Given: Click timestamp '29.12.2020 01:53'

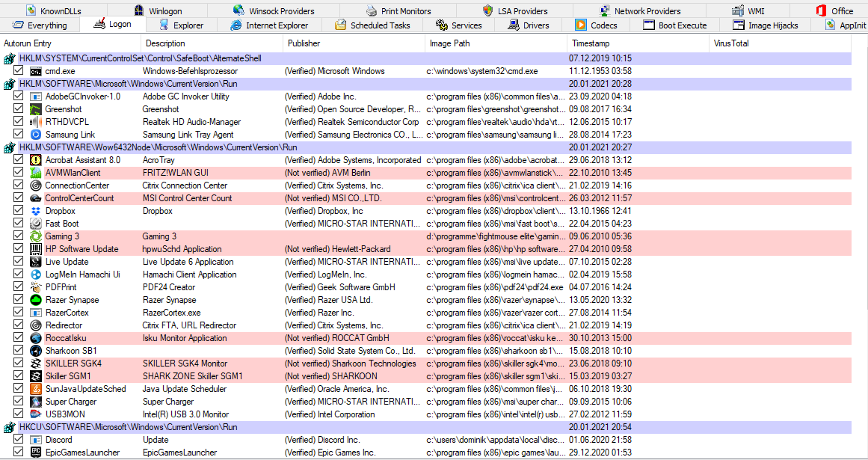Looking at the screenshot, I should pyautogui.click(x=600, y=453).
